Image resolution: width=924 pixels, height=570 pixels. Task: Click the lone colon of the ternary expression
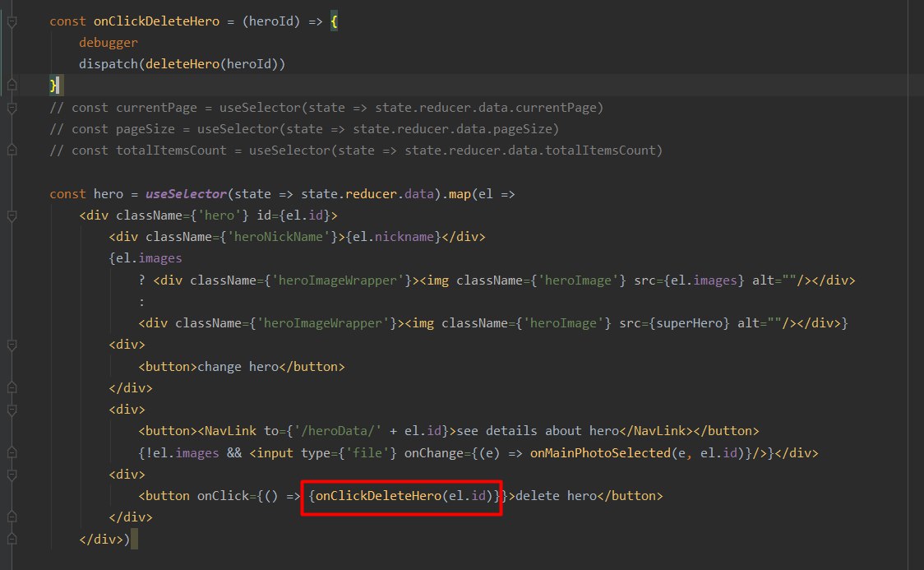(x=141, y=302)
